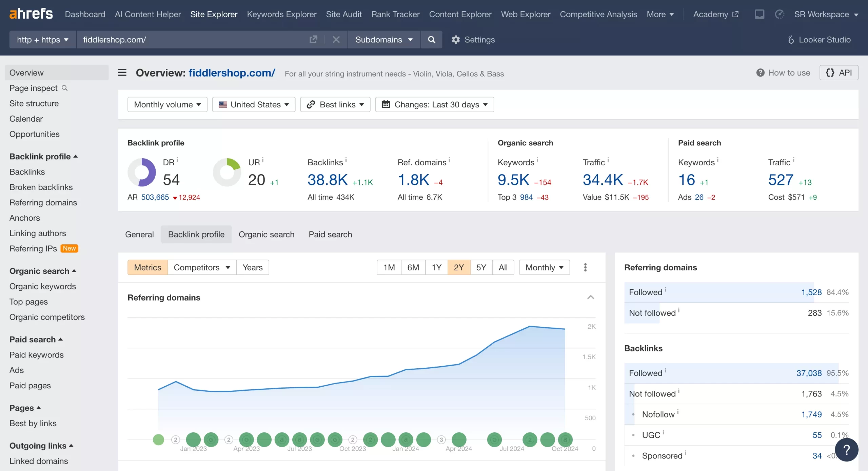Image resolution: width=868 pixels, height=471 pixels.
Task: Click the Page inspect magnifier icon
Action: pyautogui.click(x=64, y=88)
